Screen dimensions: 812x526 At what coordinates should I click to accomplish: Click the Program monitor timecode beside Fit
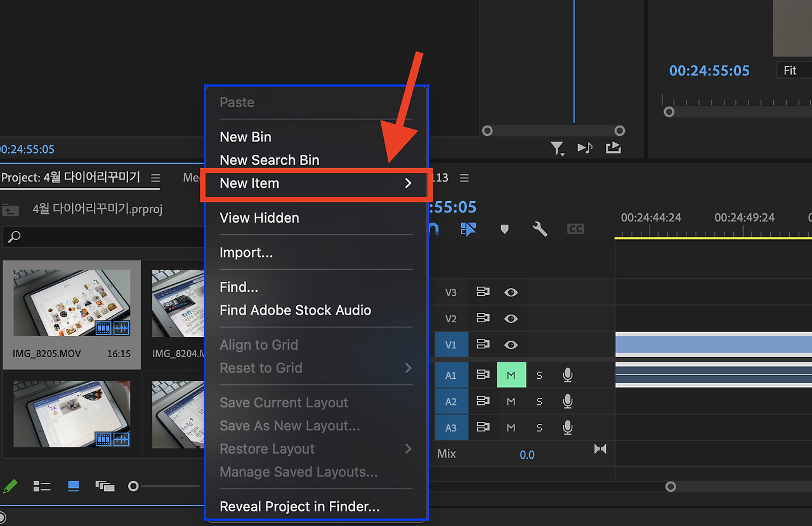click(x=709, y=70)
